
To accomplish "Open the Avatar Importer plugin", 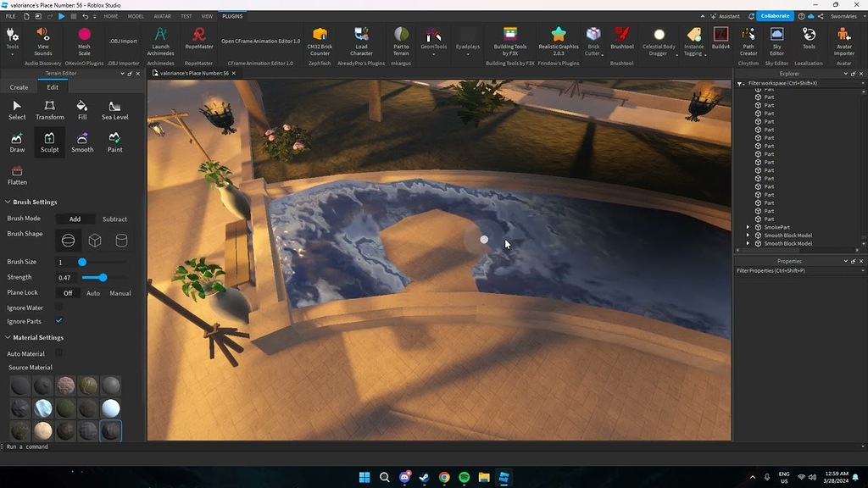I will pyautogui.click(x=844, y=38).
